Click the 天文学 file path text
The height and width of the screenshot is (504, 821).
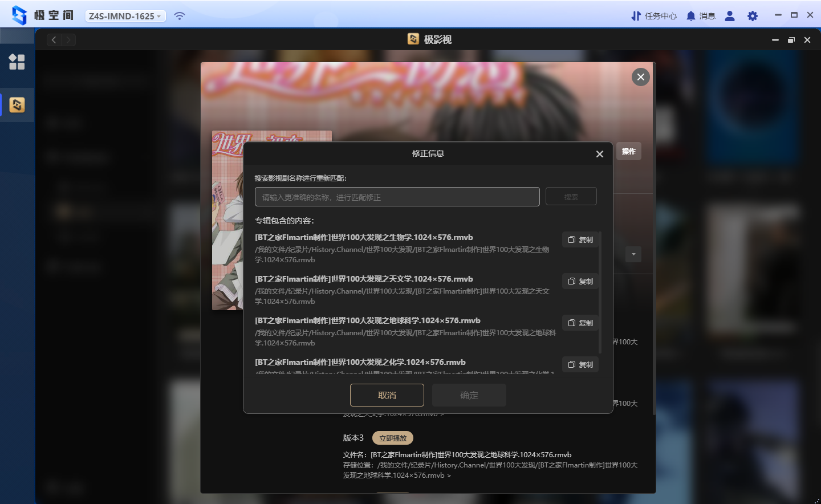402,296
